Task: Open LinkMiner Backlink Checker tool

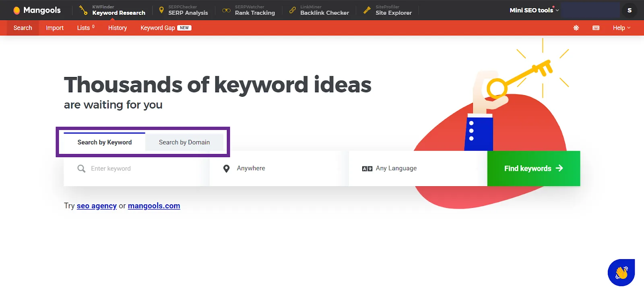Action: click(x=319, y=10)
